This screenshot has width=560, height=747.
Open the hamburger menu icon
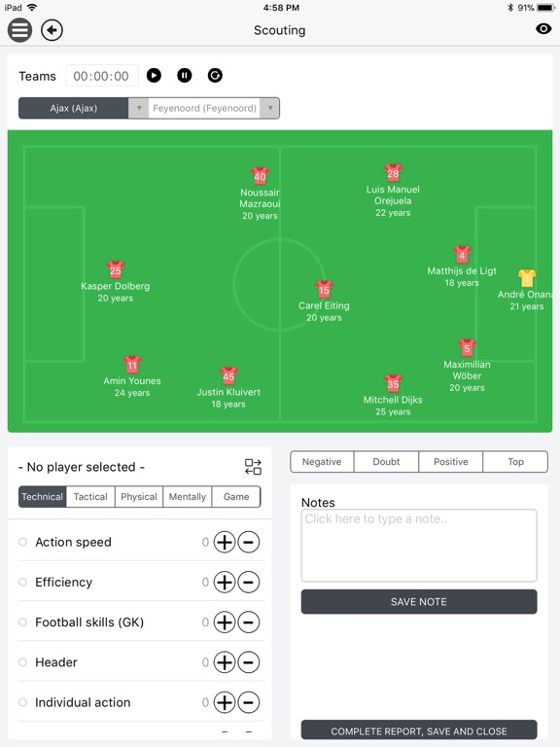point(19,30)
